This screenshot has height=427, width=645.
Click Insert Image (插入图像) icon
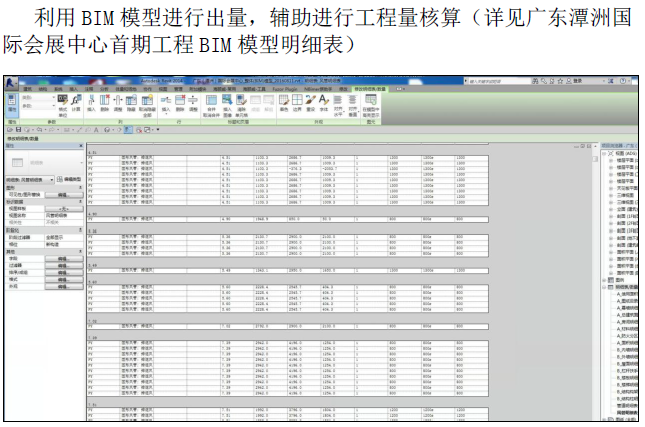[227, 105]
